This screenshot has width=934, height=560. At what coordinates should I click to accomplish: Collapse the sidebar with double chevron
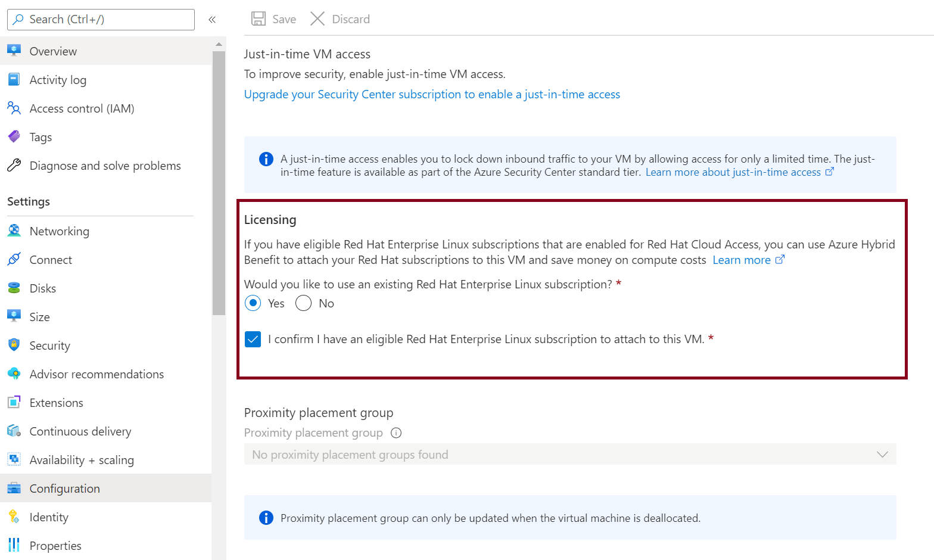pyautogui.click(x=212, y=20)
